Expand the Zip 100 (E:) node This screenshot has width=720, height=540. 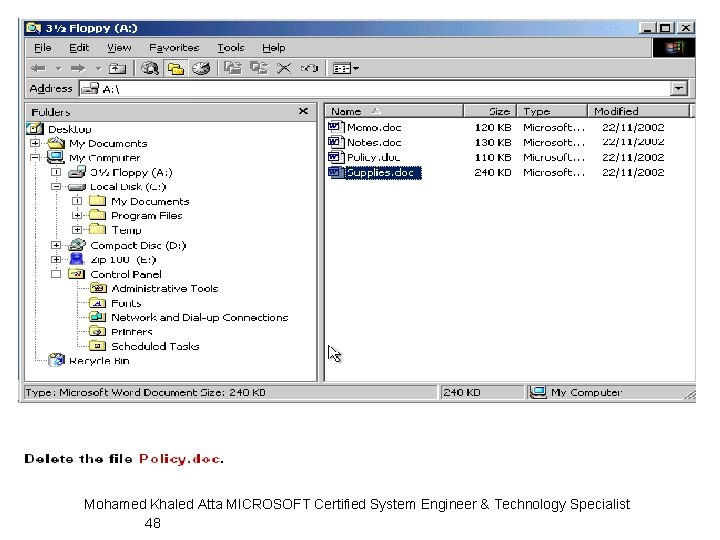[x=56, y=259]
